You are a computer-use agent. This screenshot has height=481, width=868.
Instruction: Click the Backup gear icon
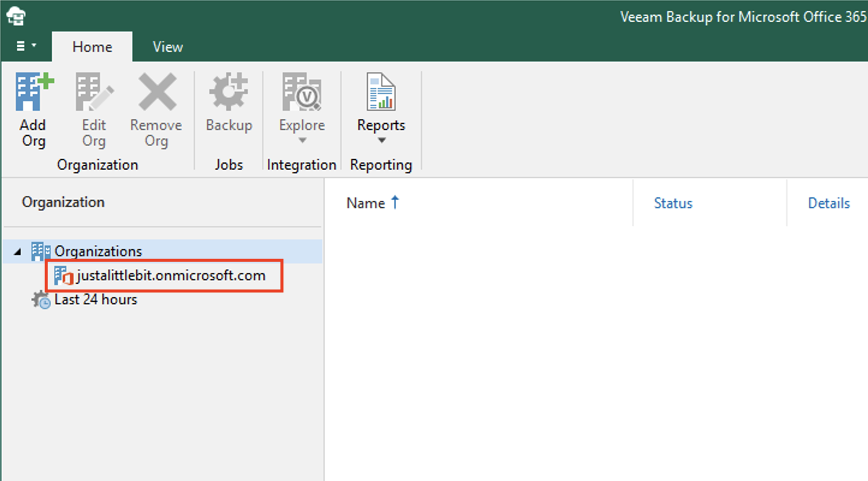(x=228, y=92)
